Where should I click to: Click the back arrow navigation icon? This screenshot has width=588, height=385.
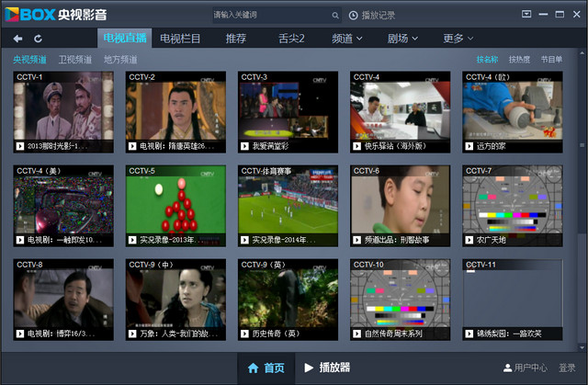tap(17, 39)
